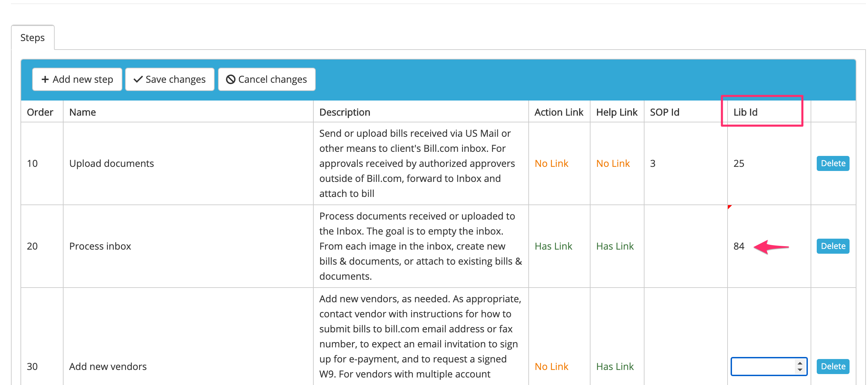Switch to the Steps tab
The image size is (868, 385).
point(32,38)
